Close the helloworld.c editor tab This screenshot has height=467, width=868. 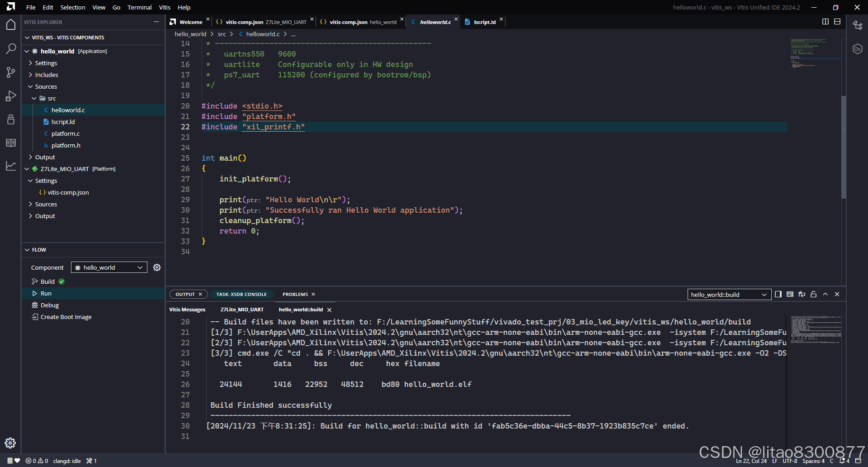[x=456, y=19]
